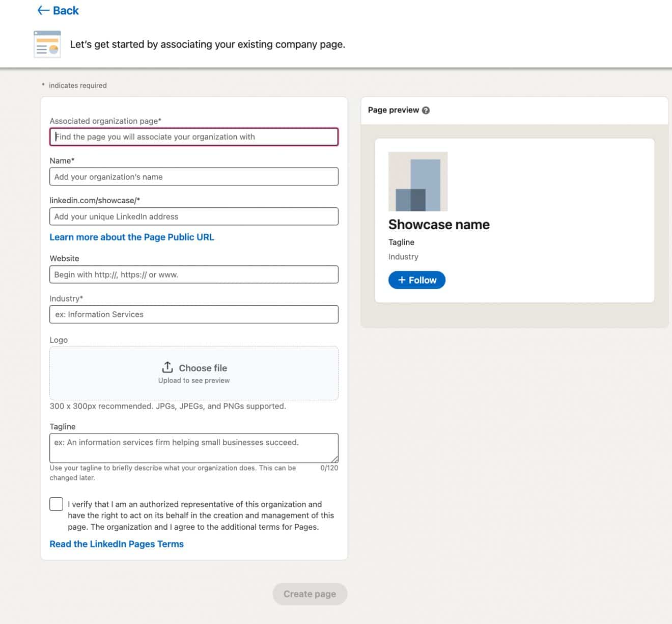The height and width of the screenshot is (624, 672).
Task: Click the Showcase name heading in the preview
Action: [x=439, y=224]
